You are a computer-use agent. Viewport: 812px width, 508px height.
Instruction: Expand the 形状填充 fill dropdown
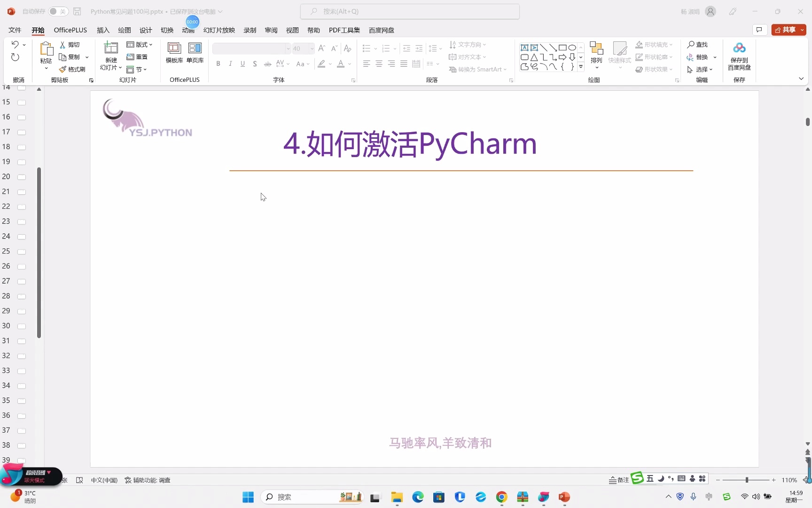[672, 44]
